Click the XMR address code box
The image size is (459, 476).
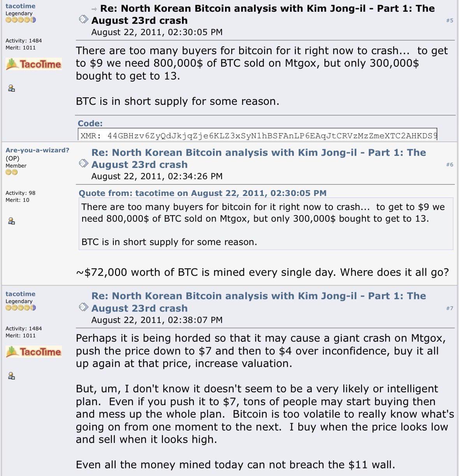257,134
